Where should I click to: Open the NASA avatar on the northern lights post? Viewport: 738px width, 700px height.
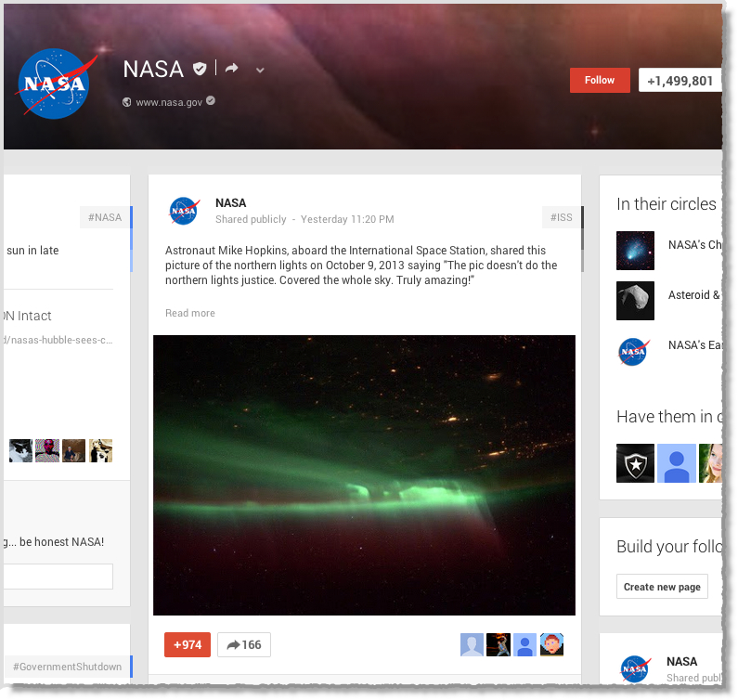coord(184,211)
